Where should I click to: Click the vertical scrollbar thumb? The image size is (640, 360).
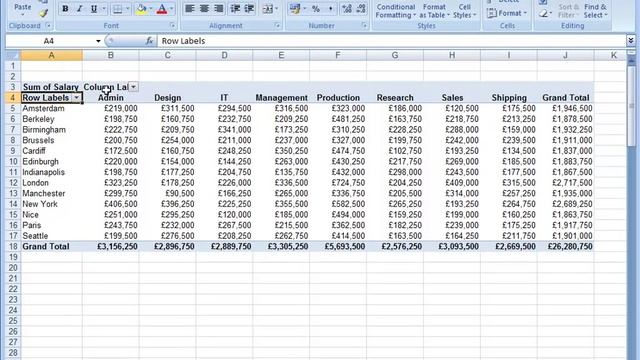pyautogui.click(x=631, y=105)
